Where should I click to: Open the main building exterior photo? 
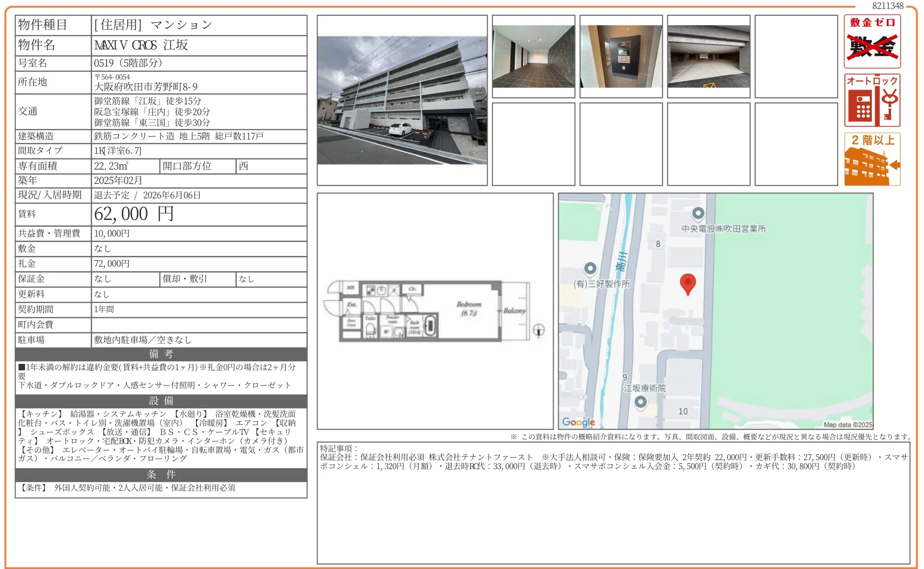click(402, 100)
